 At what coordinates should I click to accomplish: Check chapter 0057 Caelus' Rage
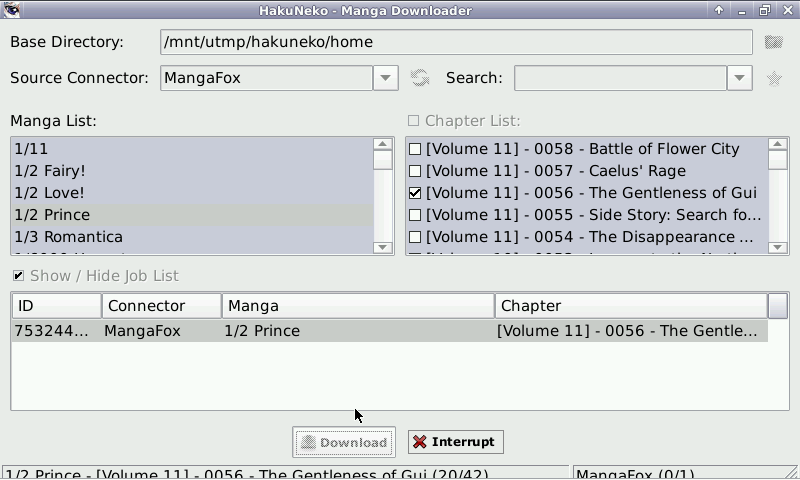pyautogui.click(x=415, y=171)
